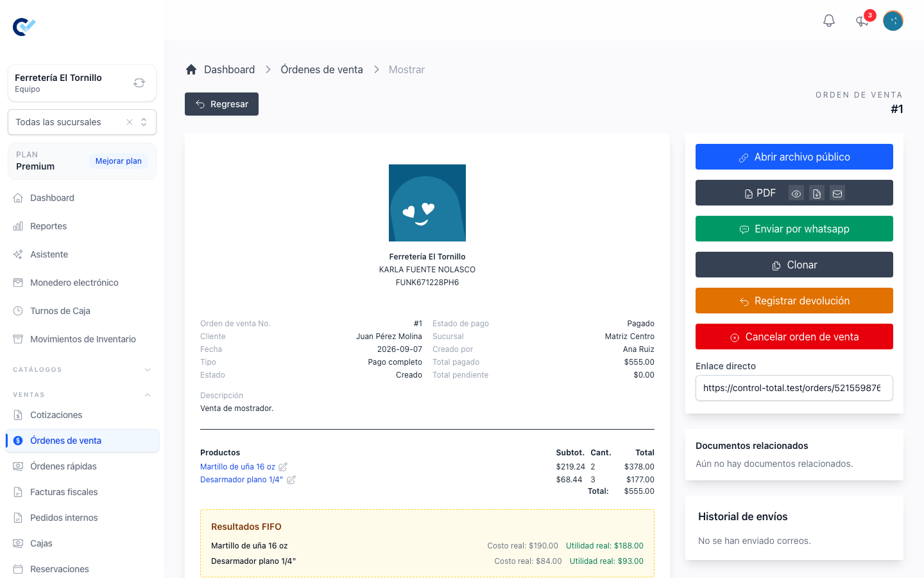Screen dimensions: 924x578
Task: Open the notifications bell
Action: [829, 21]
